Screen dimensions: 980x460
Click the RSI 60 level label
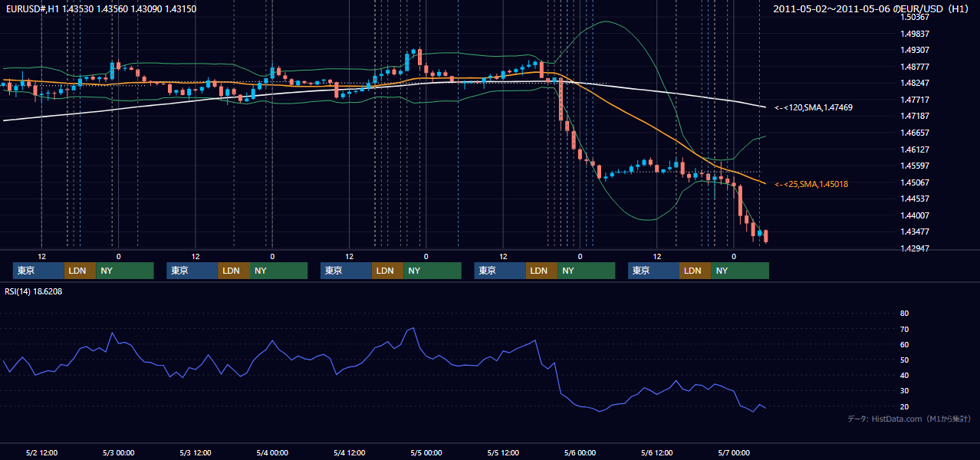(x=904, y=344)
